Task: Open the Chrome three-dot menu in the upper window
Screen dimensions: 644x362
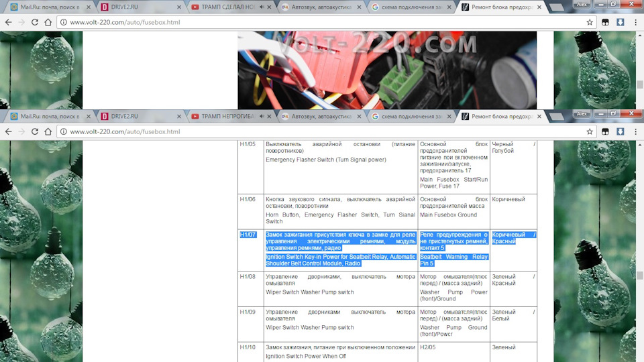Action: [635, 22]
